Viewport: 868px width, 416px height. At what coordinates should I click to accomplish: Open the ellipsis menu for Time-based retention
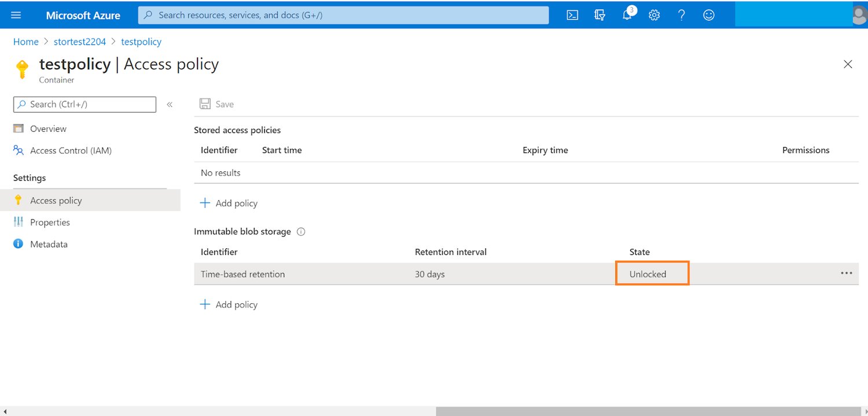[846, 274]
